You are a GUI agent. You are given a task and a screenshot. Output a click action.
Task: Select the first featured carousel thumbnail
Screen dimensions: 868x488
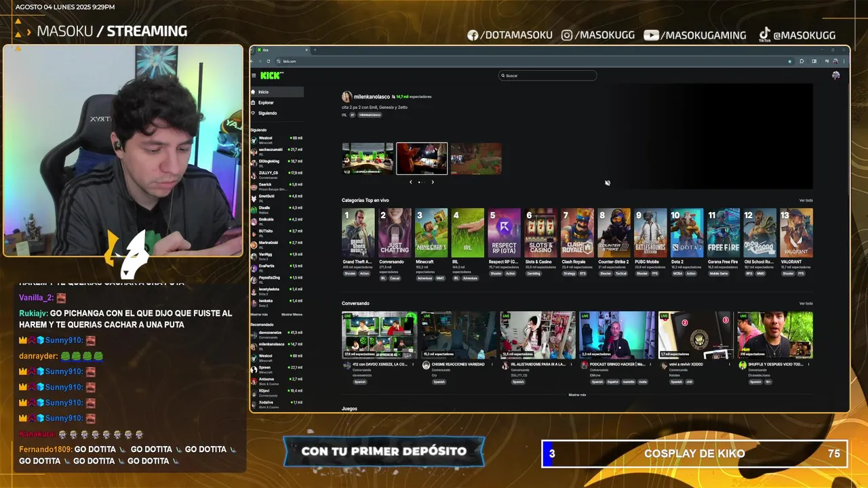tap(368, 159)
